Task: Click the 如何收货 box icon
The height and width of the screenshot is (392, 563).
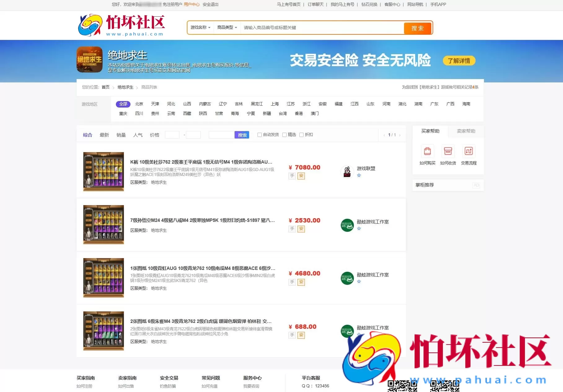Action: [x=448, y=151]
